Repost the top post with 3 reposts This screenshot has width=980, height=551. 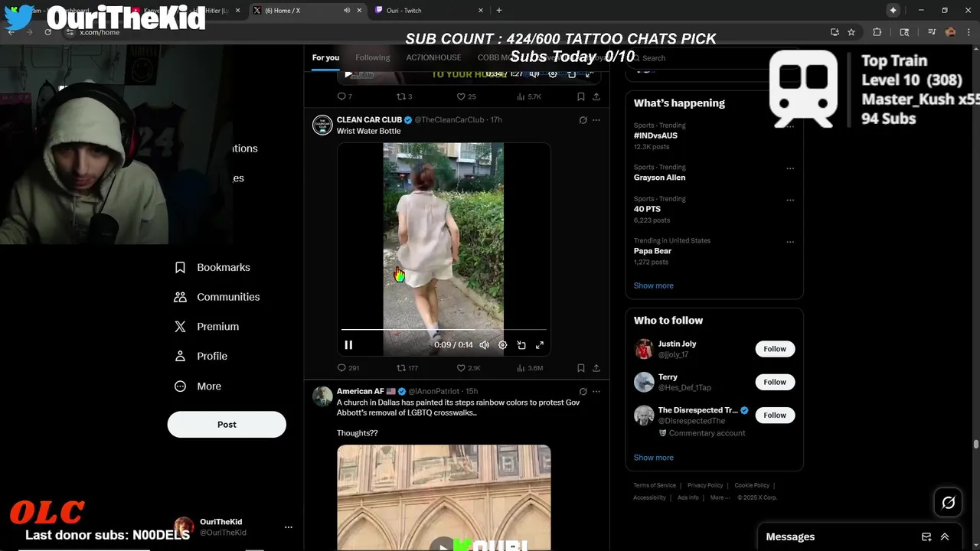click(404, 96)
